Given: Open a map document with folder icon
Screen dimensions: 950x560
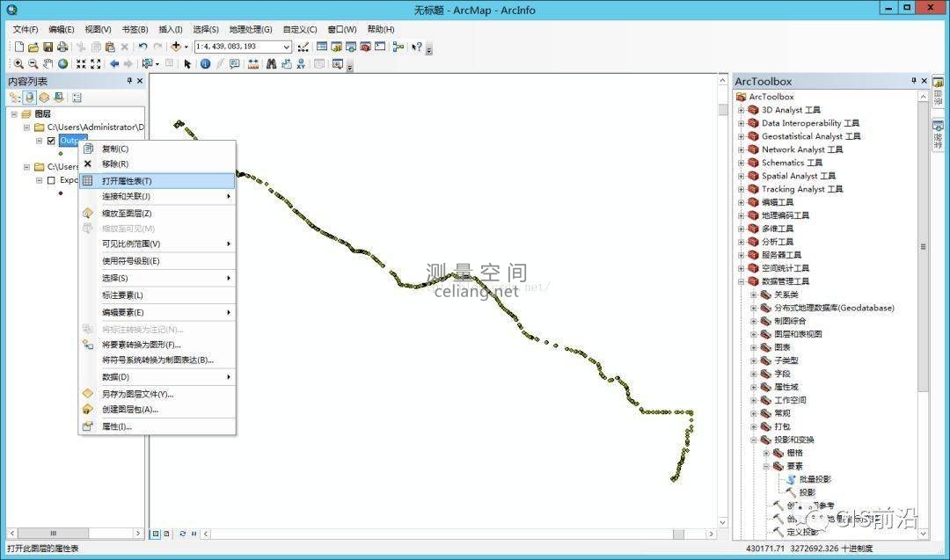Looking at the screenshot, I should 33,47.
